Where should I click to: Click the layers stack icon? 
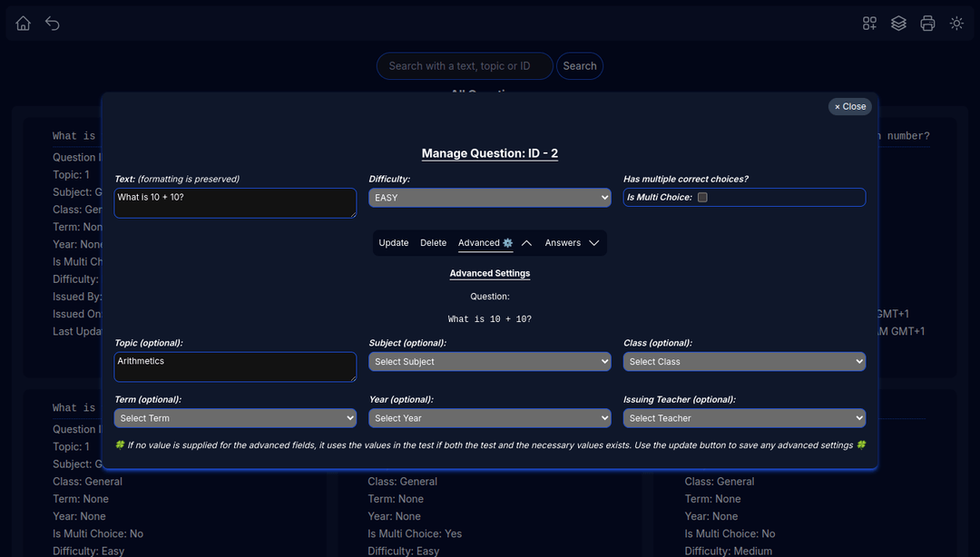point(898,24)
